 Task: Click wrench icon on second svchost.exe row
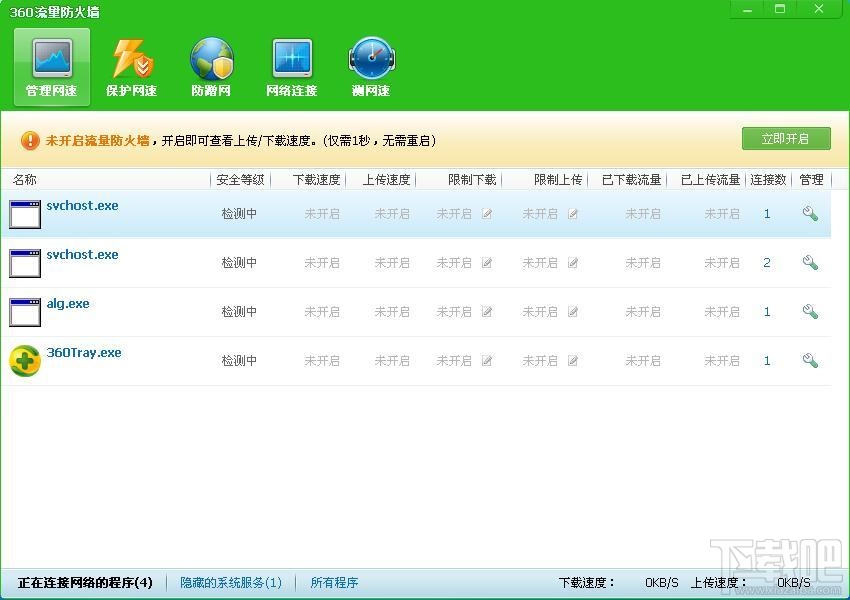(810, 263)
